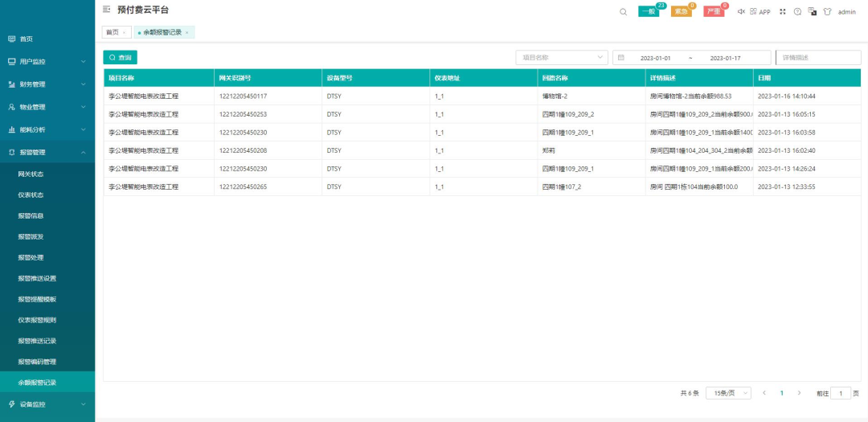
Task: Open the admin user menu
Action: point(847,11)
